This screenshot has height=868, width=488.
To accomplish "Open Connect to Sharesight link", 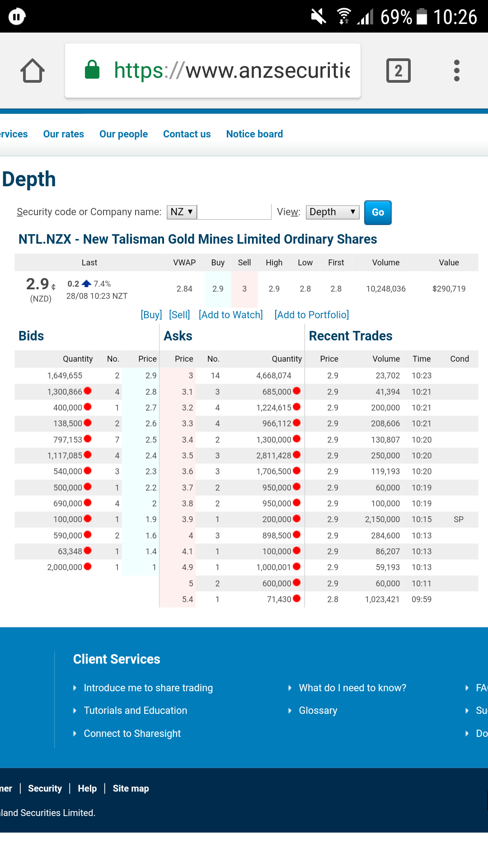I will 132,733.
